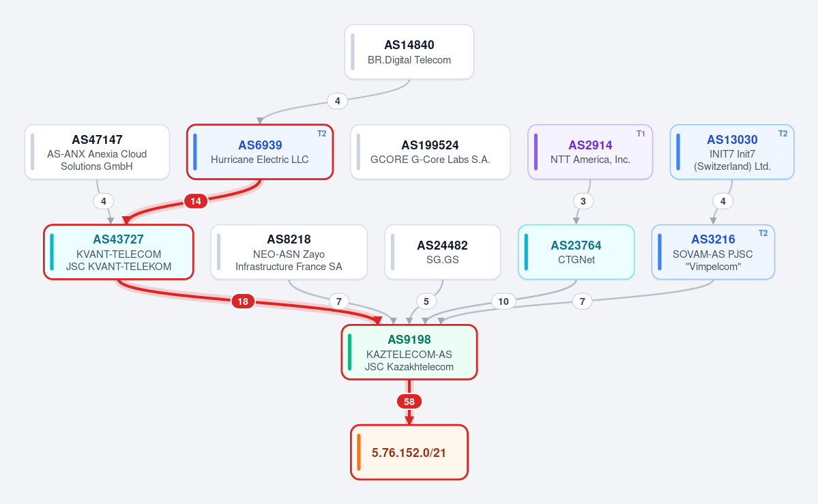
Task: Click the AS23764 CTGNet node
Action: 576,252
